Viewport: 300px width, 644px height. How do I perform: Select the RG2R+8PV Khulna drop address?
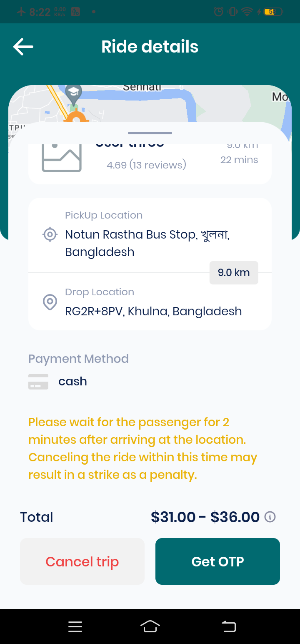(x=153, y=311)
